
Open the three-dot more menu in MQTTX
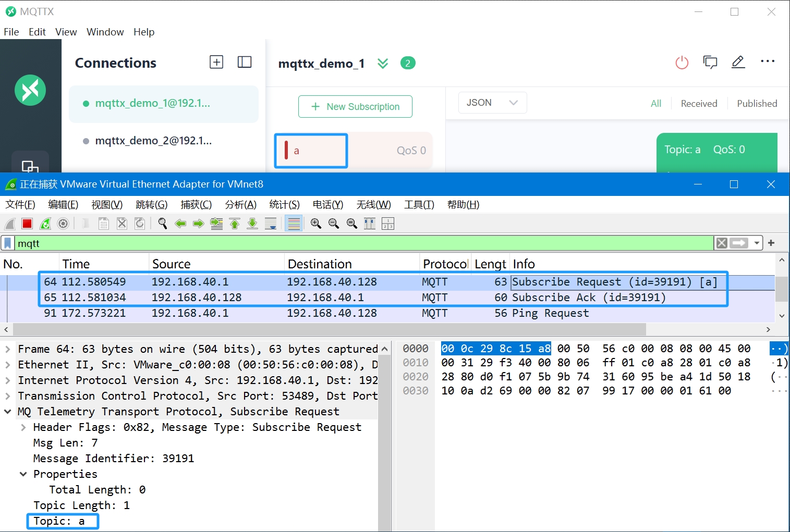[x=768, y=61]
